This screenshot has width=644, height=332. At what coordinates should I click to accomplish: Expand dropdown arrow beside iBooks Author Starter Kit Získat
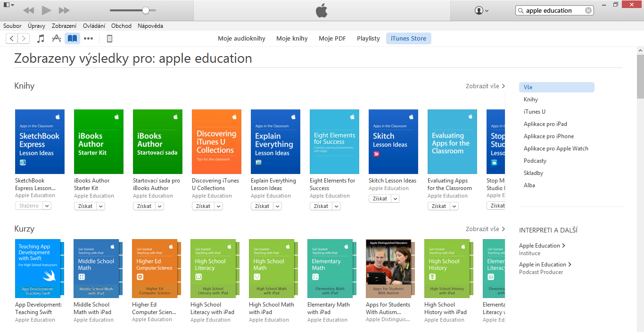[101, 206]
